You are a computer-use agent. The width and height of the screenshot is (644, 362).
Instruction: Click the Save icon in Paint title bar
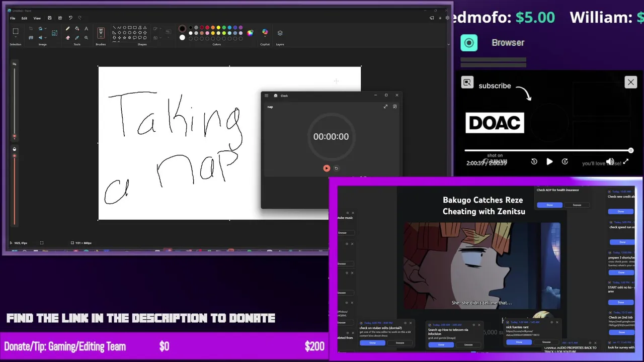(x=49, y=18)
